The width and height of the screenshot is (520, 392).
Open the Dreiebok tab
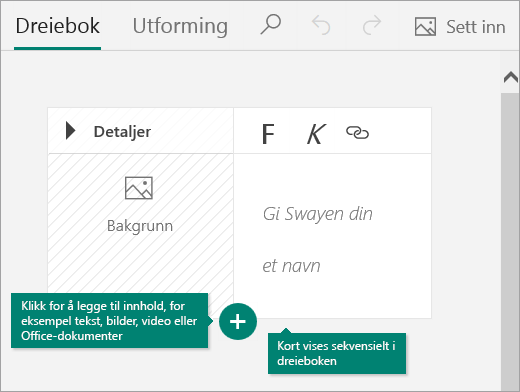[x=57, y=27]
